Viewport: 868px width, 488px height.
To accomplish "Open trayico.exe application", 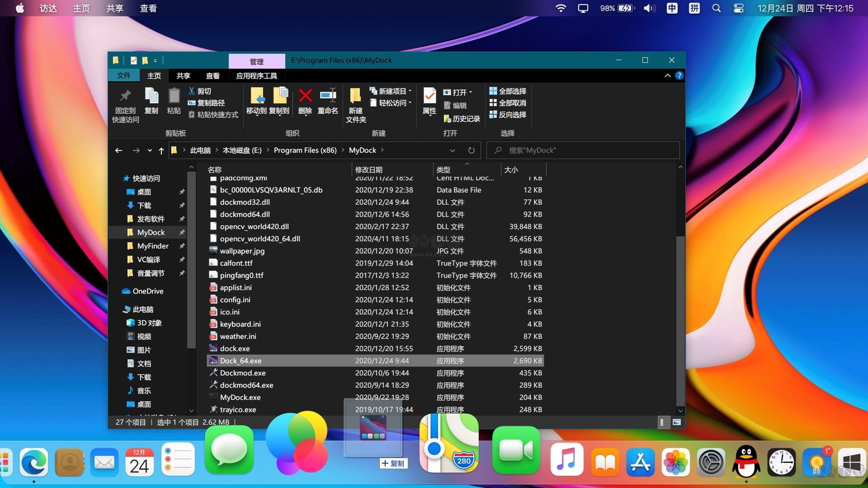I will (x=237, y=409).
